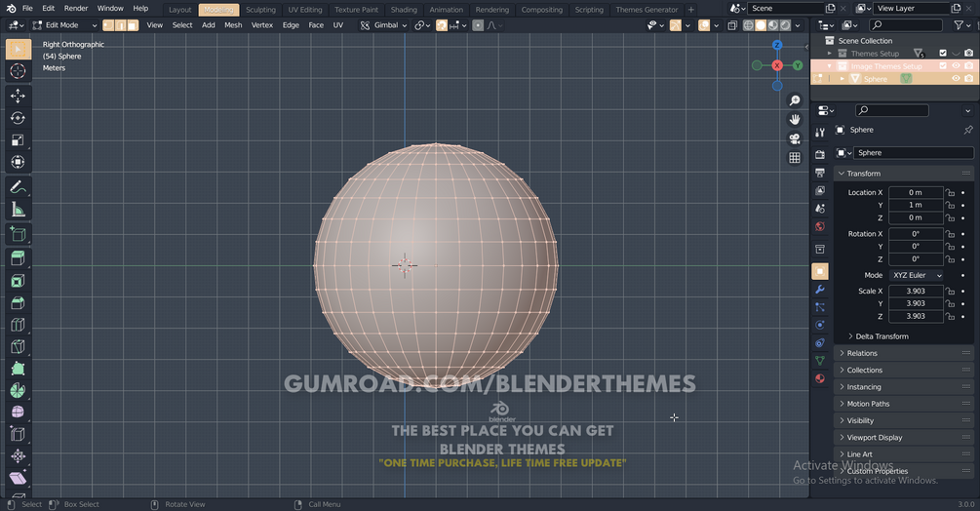Screen dimensions: 980x511
Task: Open the Object Data properties tab
Action: click(820, 361)
